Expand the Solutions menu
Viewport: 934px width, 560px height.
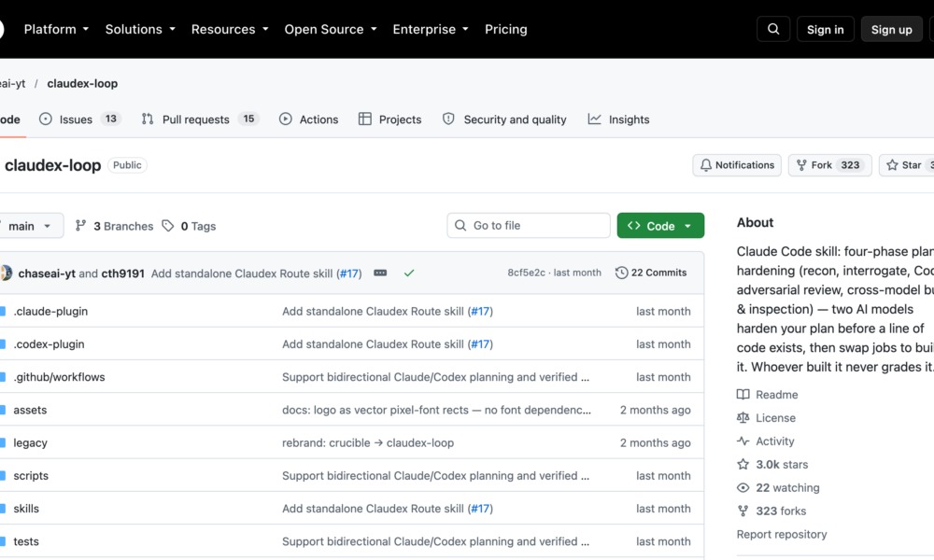tap(140, 29)
